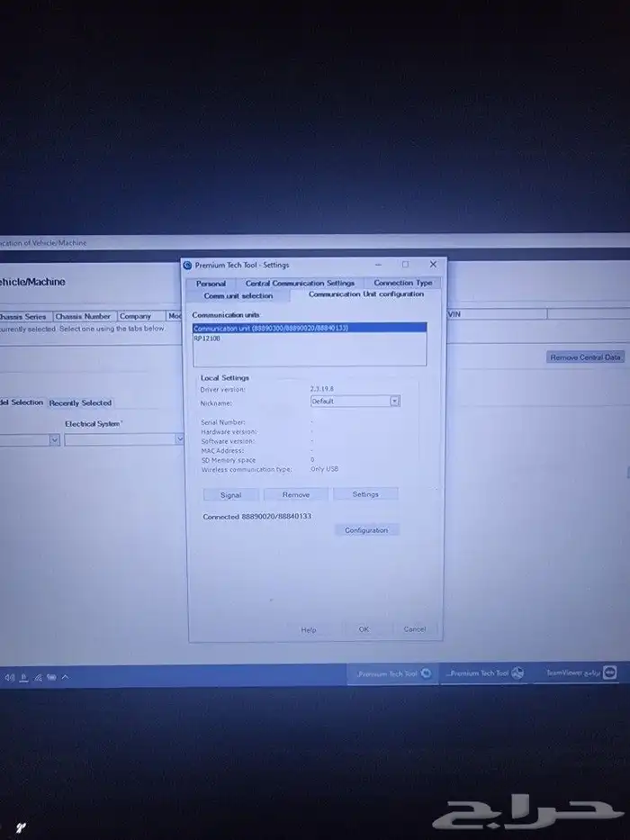
Task: Click the volume tray icon
Action: click(10, 678)
